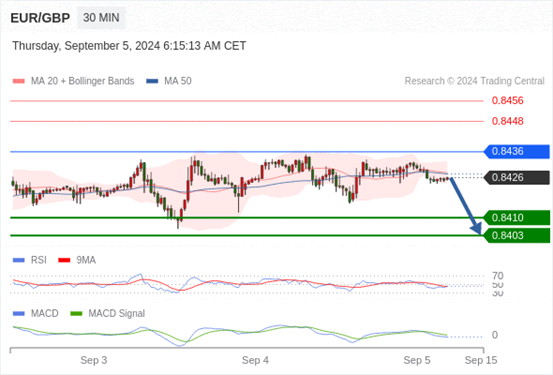Click the Sep 3 date axis label
Viewport: 553px width, 375px height.
(x=93, y=360)
